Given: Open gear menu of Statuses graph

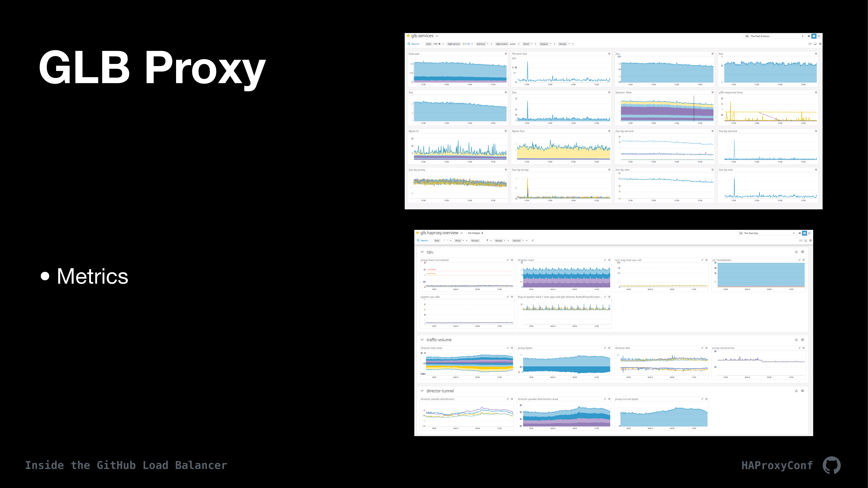Looking at the screenshot, I should pyautogui.click(x=506, y=54).
